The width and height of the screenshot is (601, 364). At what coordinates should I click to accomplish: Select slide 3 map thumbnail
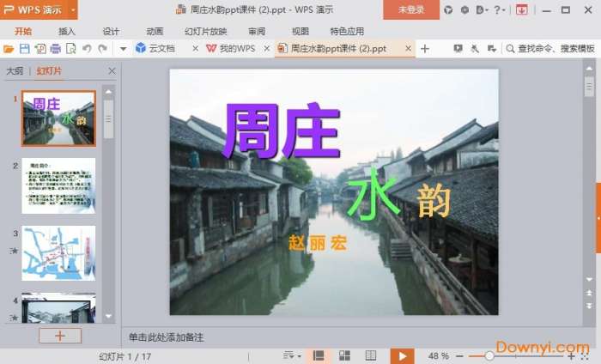[58, 253]
